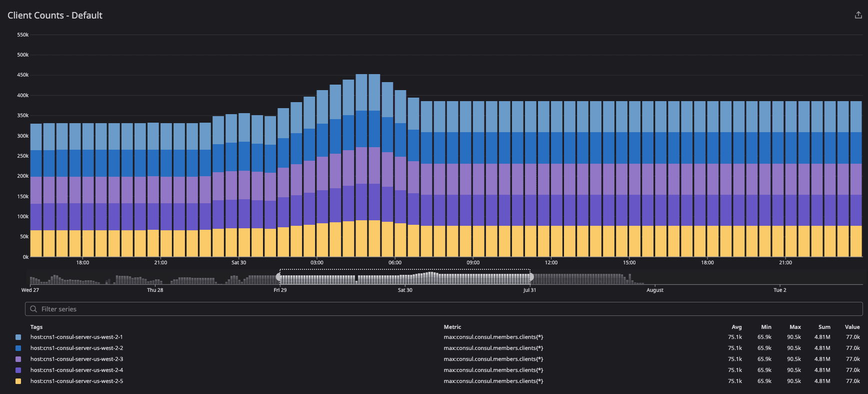Sort the legend by Max column
Image resolution: width=868 pixels, height=394 pixels.
[795, 327]
